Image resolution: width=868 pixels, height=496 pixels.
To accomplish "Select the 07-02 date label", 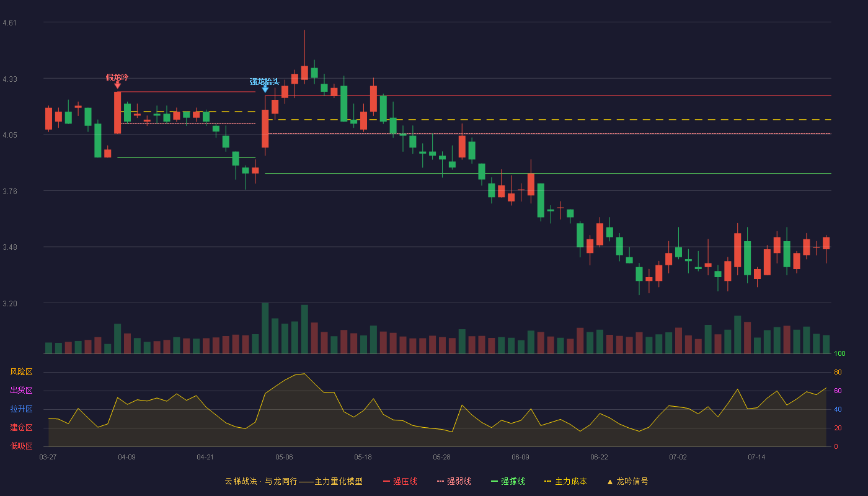I will (x=678, y=457).
